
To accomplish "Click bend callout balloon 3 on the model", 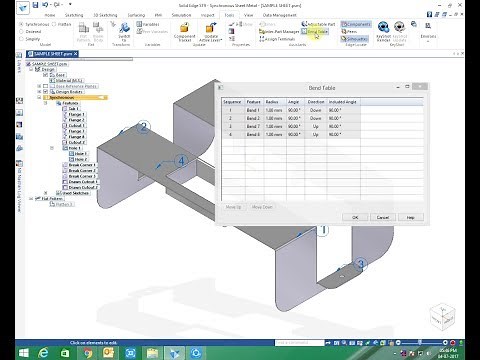I will [x=360, y=265].
